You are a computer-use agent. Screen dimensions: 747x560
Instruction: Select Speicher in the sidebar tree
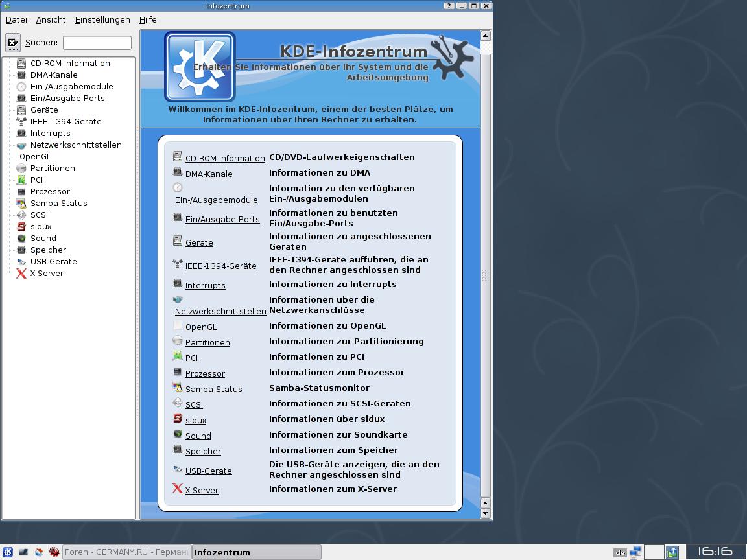(x=48, y=250)
